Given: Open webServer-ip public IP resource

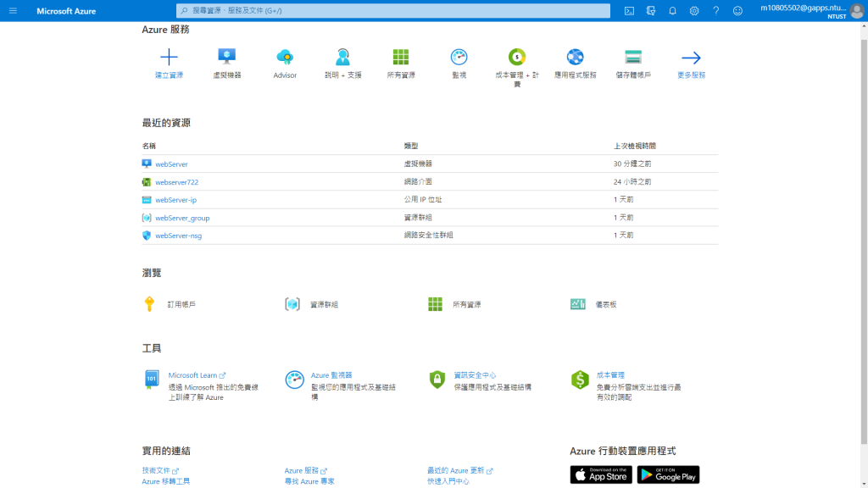Looking at the screenshot, I should pos(176,200).
